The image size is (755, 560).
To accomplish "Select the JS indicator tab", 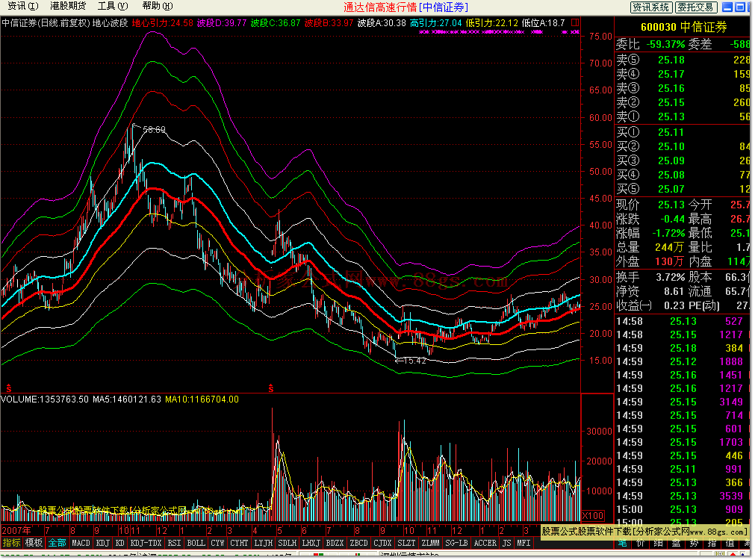I will 506,543.
